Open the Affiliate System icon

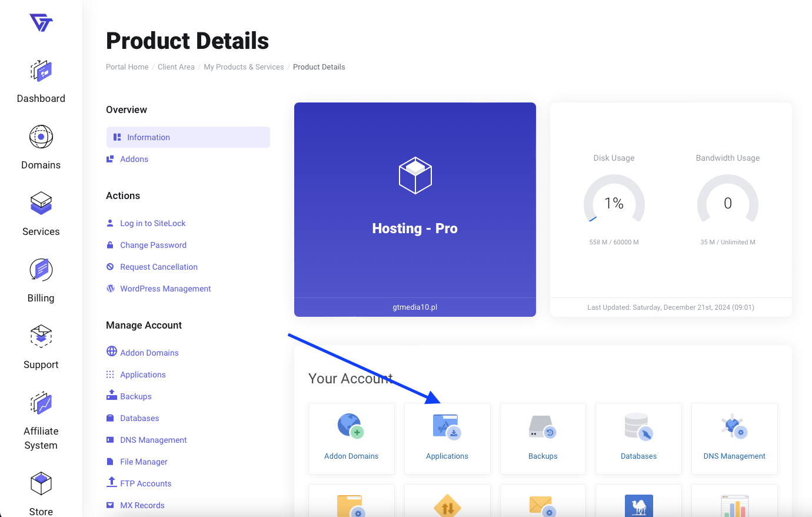click(x=41, y=403)
